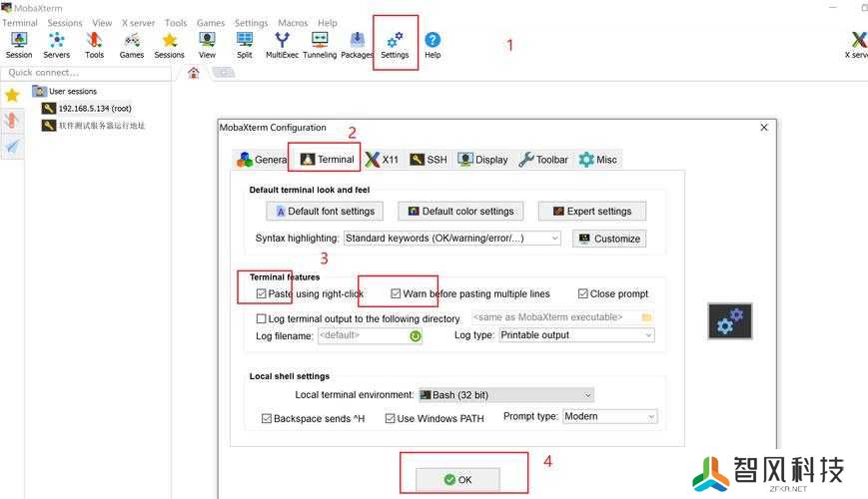Screen dimensions: 868x499
Task: Select User sessions tree folder
Action: tap(65, 91)
